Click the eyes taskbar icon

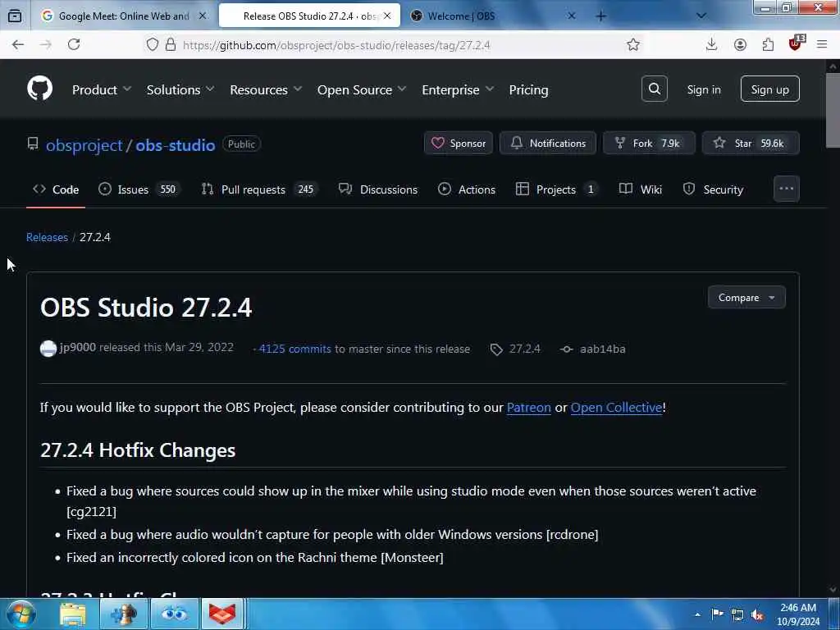click(174, 614)
